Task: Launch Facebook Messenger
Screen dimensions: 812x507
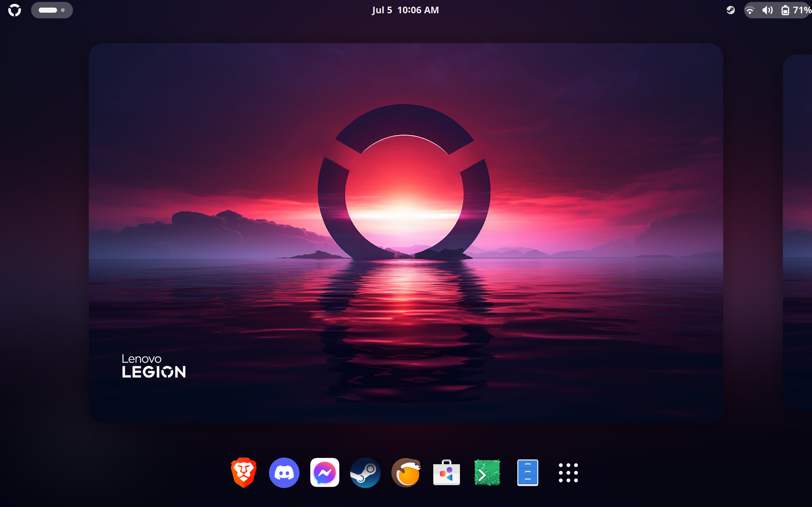Action: coord(325,472)
